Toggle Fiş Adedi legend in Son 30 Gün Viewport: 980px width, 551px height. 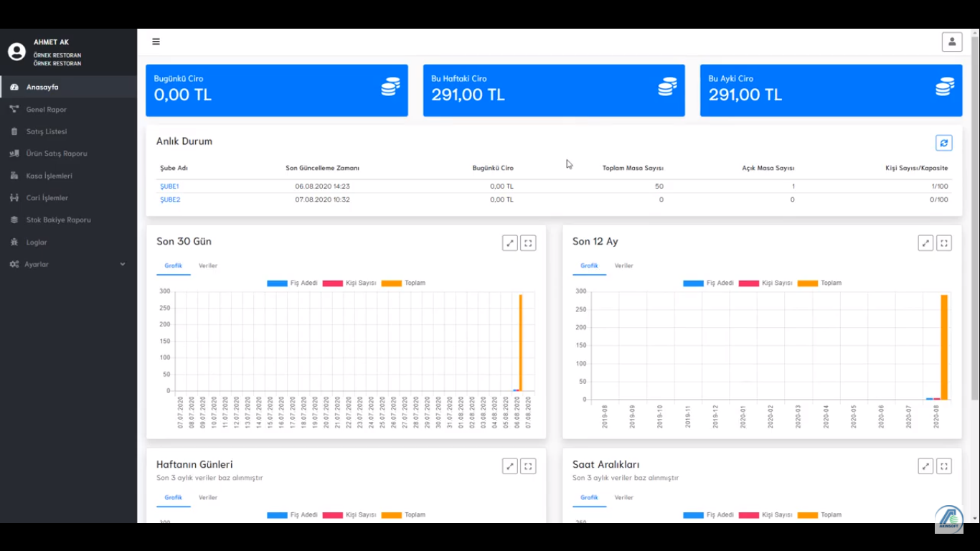(x=293, y=283)
